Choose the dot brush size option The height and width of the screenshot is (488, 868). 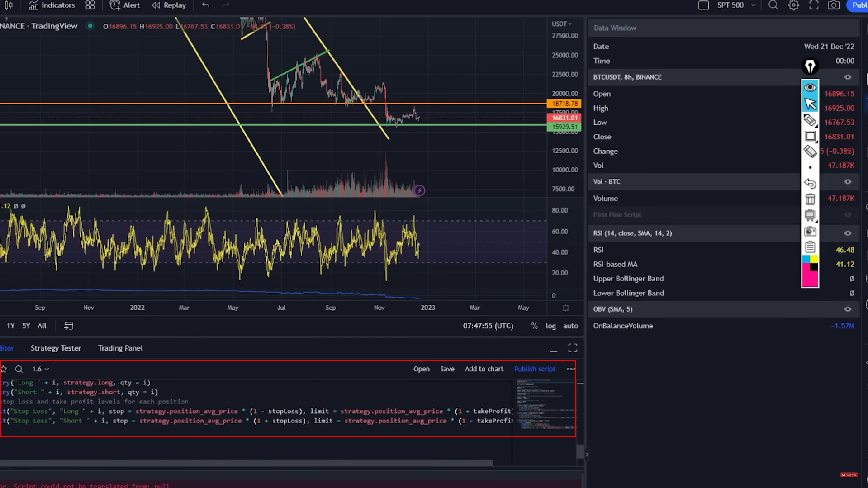point(810,168)
